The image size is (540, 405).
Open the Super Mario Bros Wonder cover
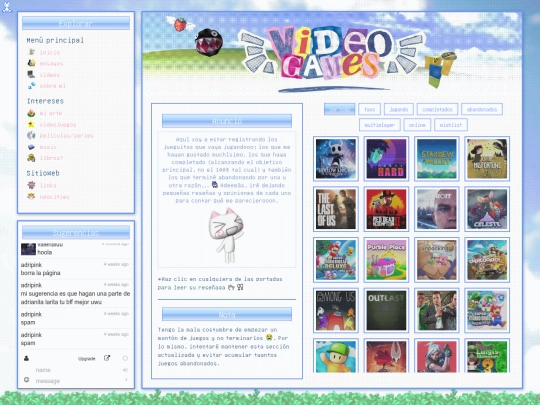(x=487, y=310)
